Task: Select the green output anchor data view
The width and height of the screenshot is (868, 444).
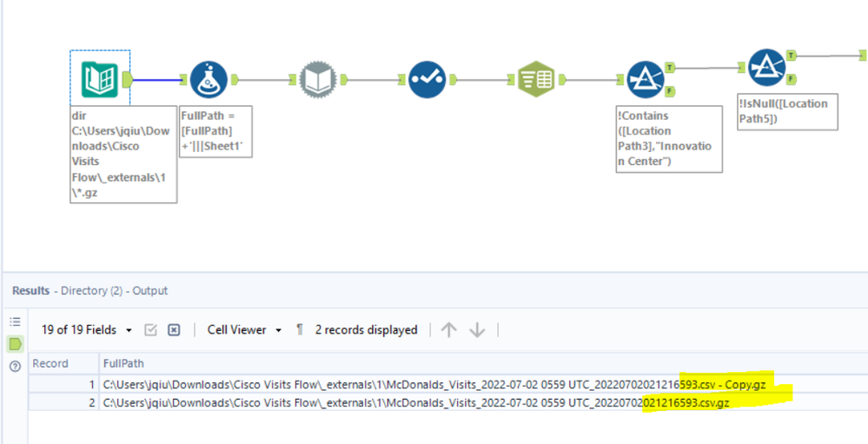Action: pos(15,344)
